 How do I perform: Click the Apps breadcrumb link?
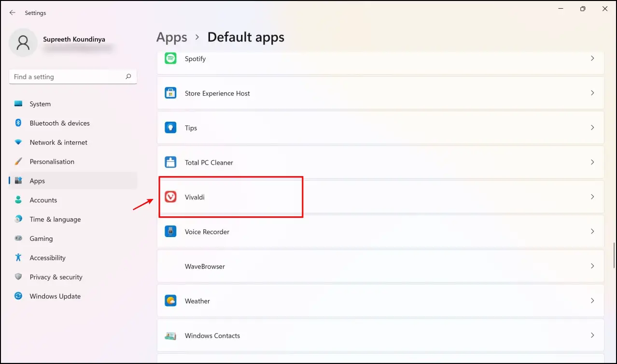click(171, 37)
